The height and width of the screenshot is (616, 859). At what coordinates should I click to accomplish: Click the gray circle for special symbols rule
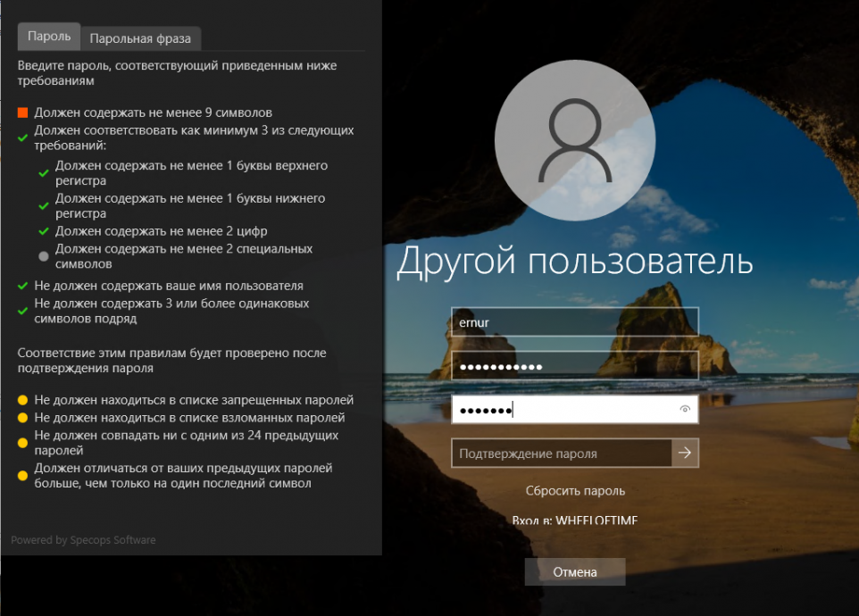coord(43,256)
